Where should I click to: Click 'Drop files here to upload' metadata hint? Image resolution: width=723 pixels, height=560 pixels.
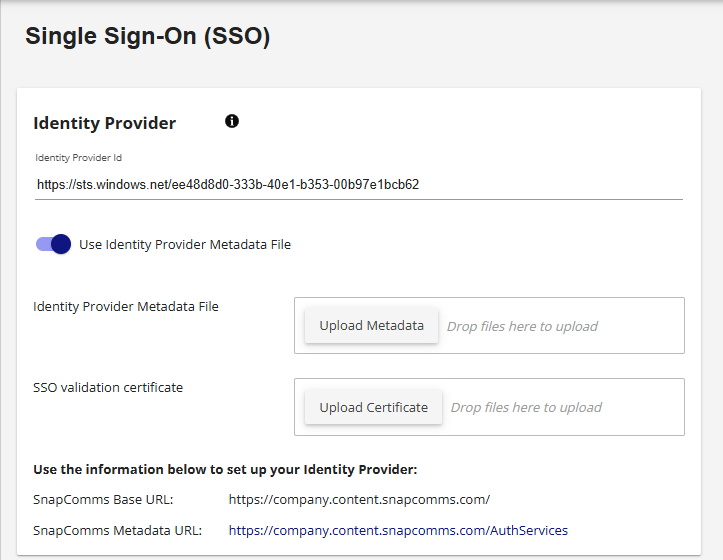(522, 326)
